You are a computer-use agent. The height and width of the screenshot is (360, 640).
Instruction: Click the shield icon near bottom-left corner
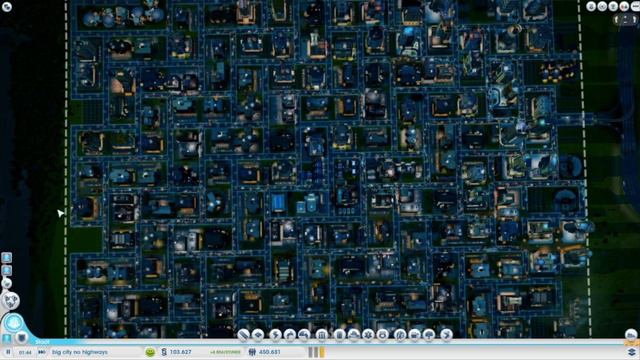click(22, 338)
